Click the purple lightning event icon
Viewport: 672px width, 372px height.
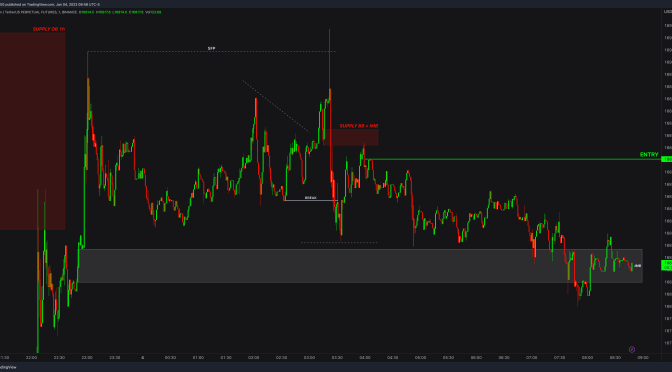(x=631, y=350)
